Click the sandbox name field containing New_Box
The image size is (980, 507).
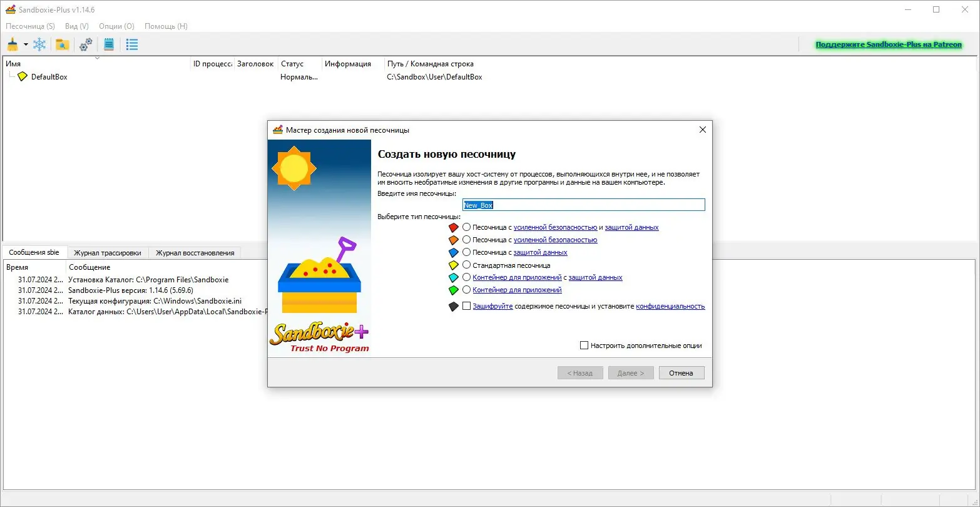[x=584, y=205]
